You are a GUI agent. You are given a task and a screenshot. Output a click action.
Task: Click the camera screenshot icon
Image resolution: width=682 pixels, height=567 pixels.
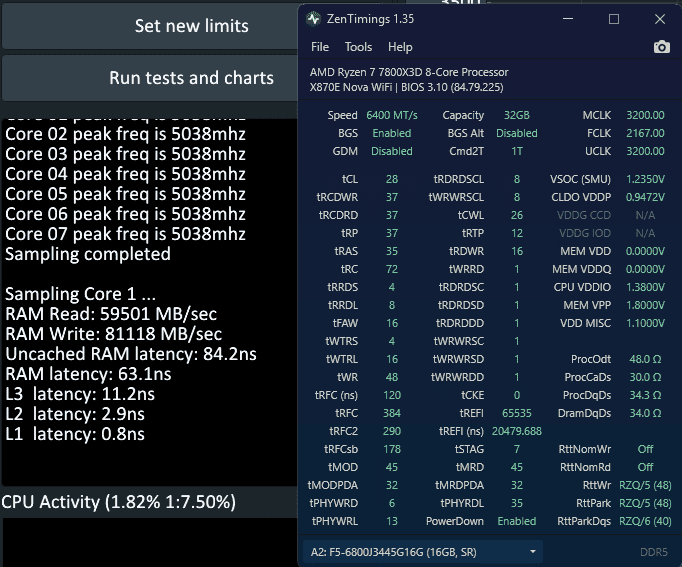661,47
